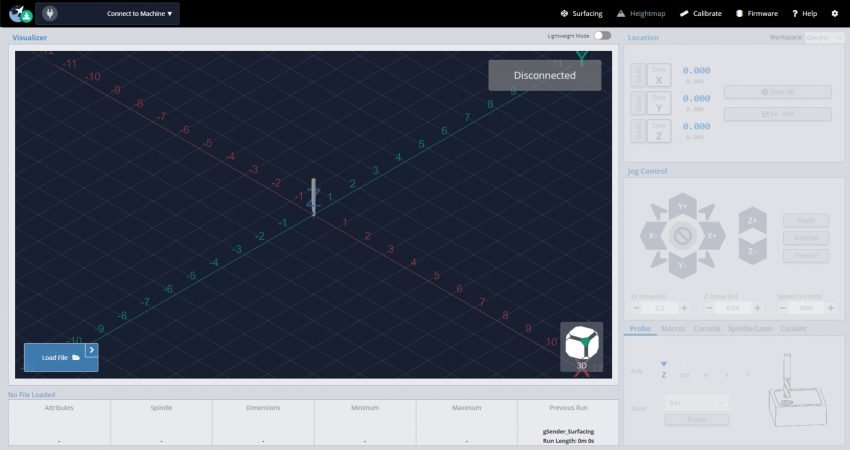Jog with the Y+ arrow

click(682, 207)
